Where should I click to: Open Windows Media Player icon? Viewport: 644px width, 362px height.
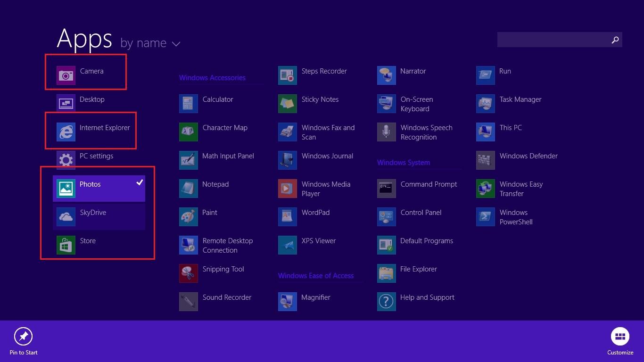tap(288, 189)
